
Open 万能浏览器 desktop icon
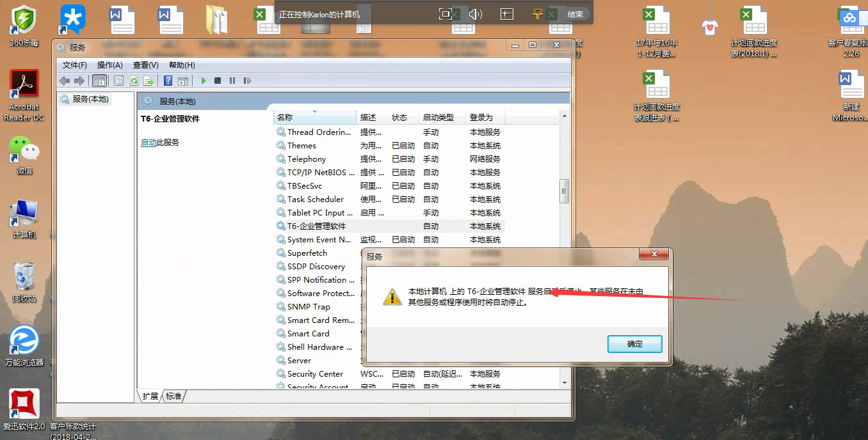pyautogui.click(x=24, y=346)
